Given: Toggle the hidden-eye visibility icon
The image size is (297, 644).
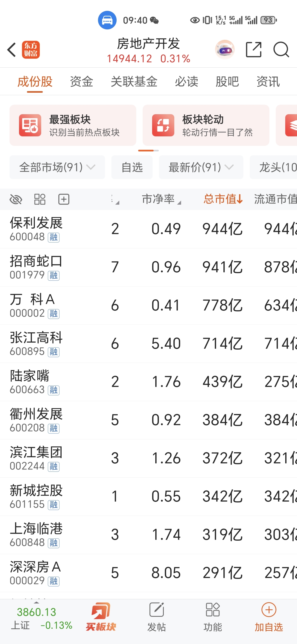Looking at the screenshot, I should pyautogui.click(x=16, y=199).
